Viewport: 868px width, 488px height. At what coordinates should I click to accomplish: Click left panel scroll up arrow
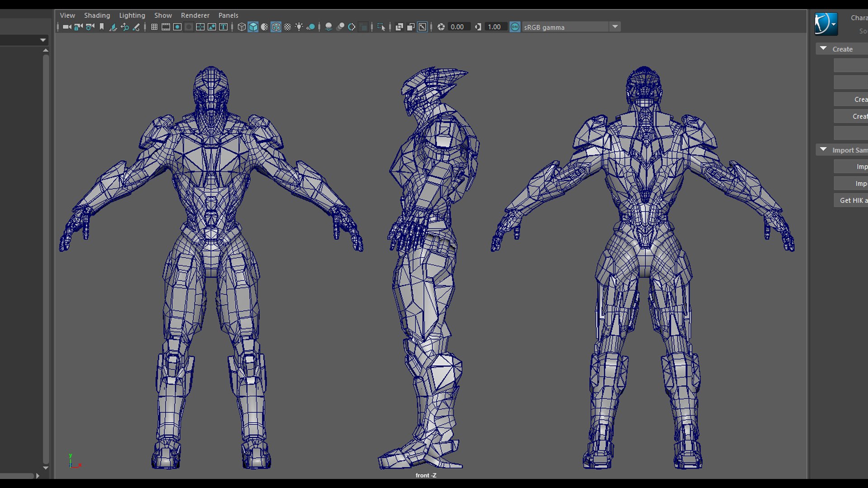pos(46,50)
